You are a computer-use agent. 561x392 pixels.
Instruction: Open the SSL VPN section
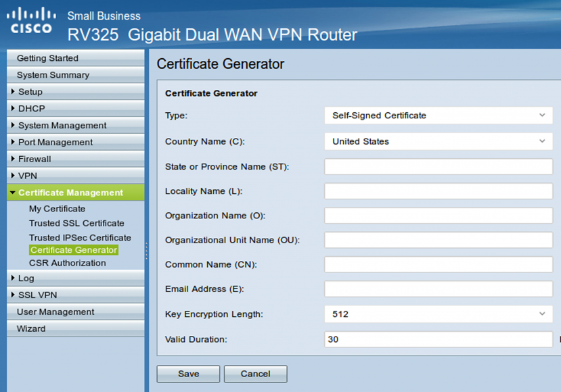tap(76, 295)
